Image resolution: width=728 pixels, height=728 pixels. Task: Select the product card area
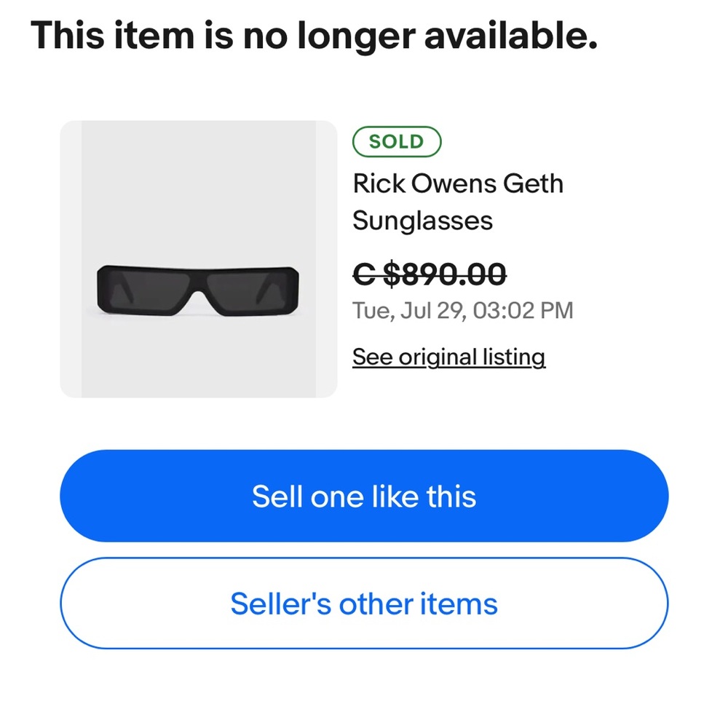[x=199, y=258]
